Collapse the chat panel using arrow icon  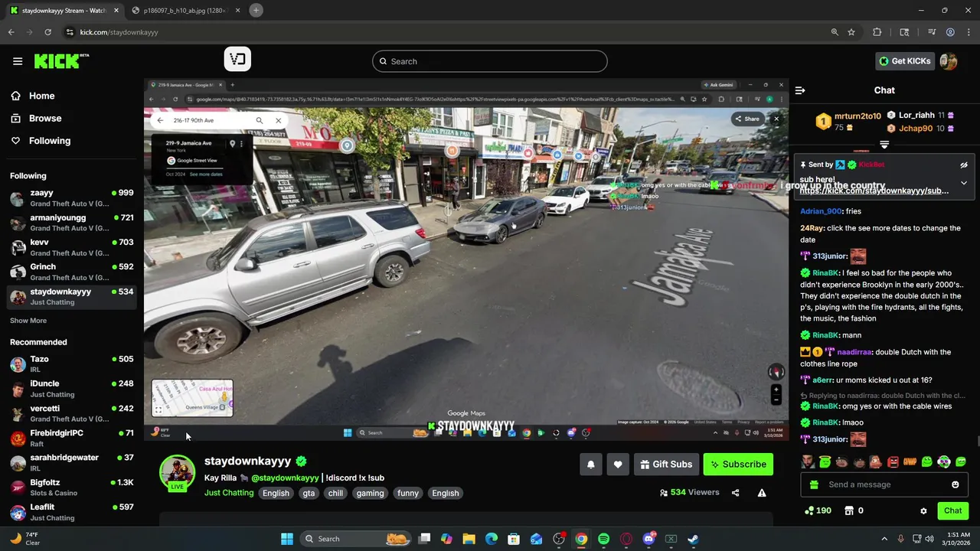point(800,90)
